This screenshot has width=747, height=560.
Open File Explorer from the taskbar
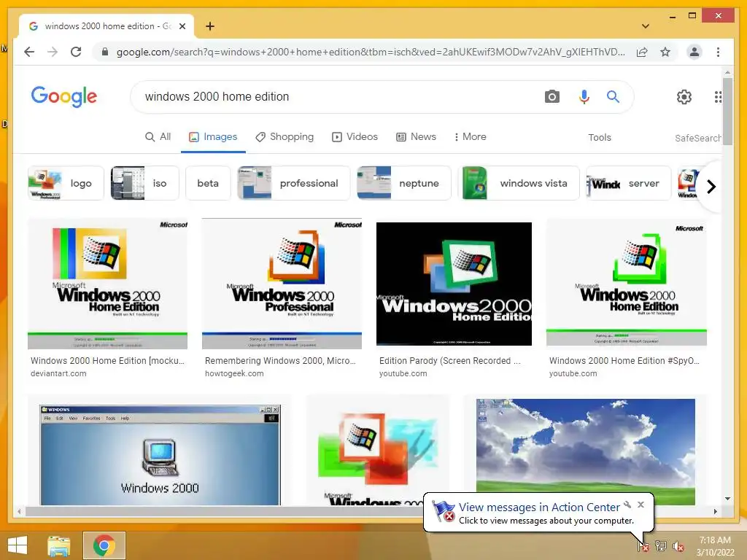pos(58,545)
